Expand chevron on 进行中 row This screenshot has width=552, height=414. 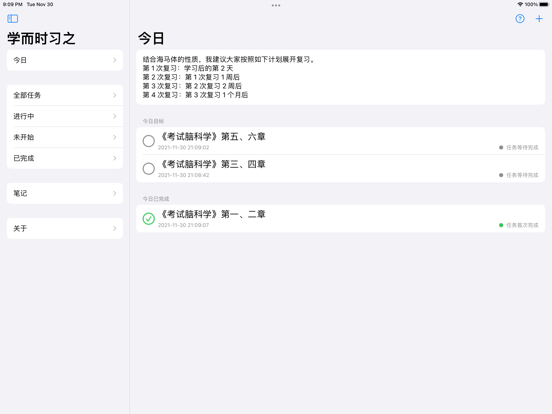pyautogui.click(x=115, y=116)
